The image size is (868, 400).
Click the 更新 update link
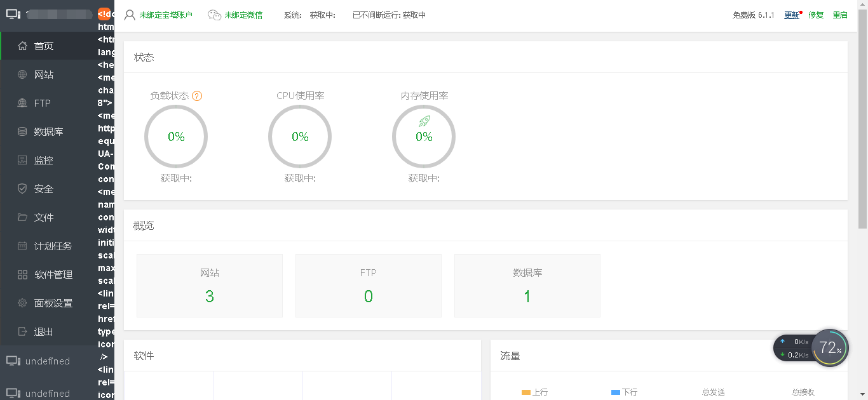click(792, 15)
